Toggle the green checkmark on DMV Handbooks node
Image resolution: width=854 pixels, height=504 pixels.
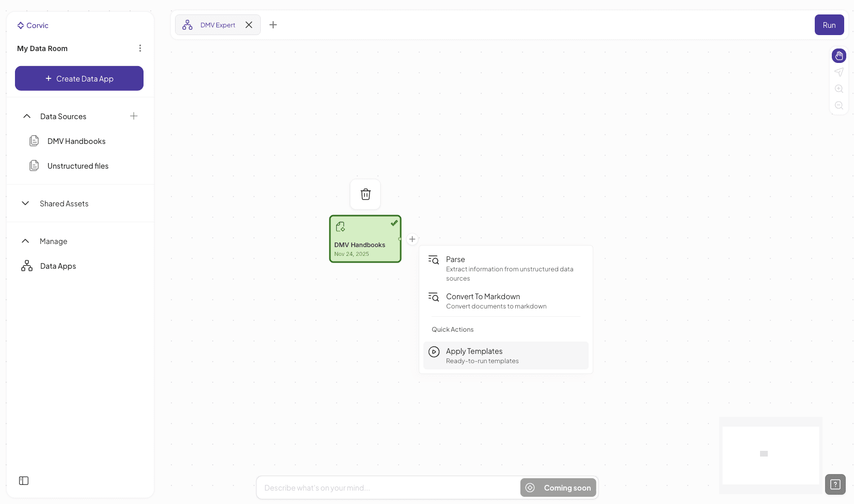394,223
